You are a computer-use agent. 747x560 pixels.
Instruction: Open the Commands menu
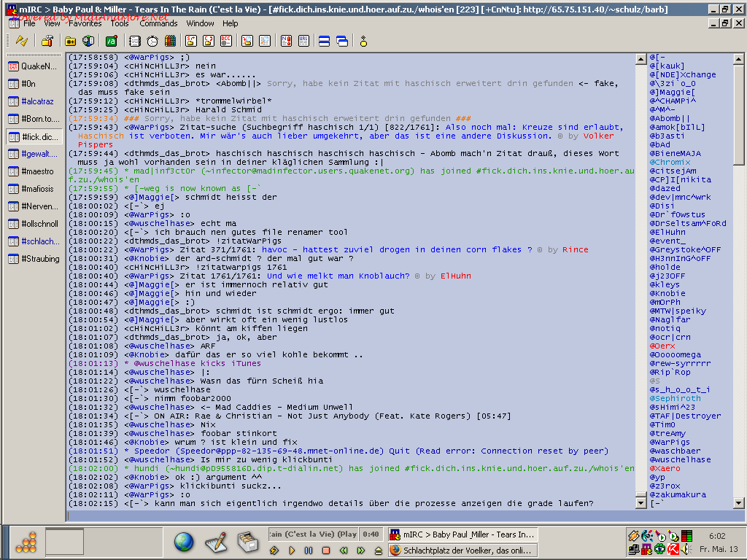click(158, 23)
